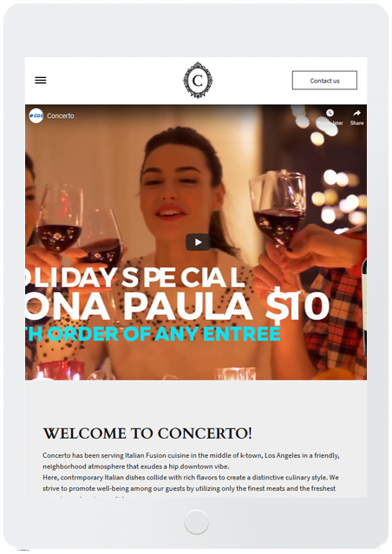Open the CDS channel avatar on video
392x554 pixels.
[x=36, y=115]
